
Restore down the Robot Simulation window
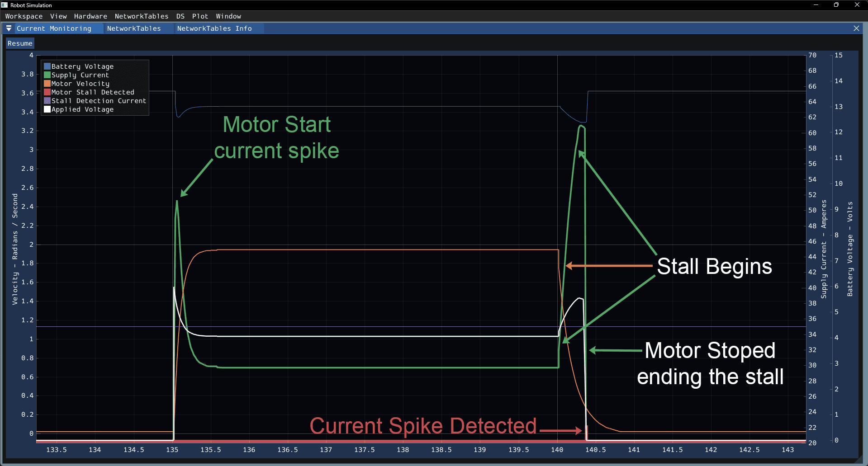point(836,5)
